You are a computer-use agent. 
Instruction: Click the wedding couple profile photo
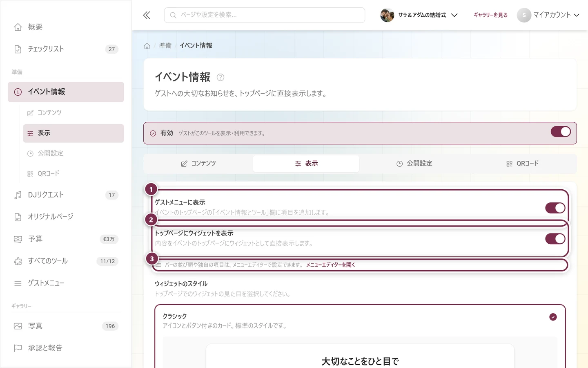click(387, 15)
